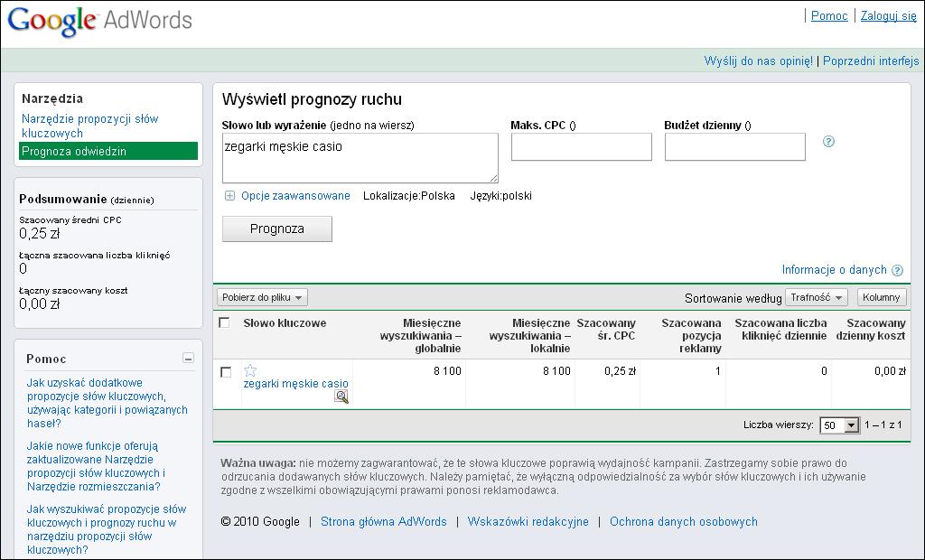The image size is (925, 560).
Task: Tick the select-all checkbox in table header
Action: (224, 322)
